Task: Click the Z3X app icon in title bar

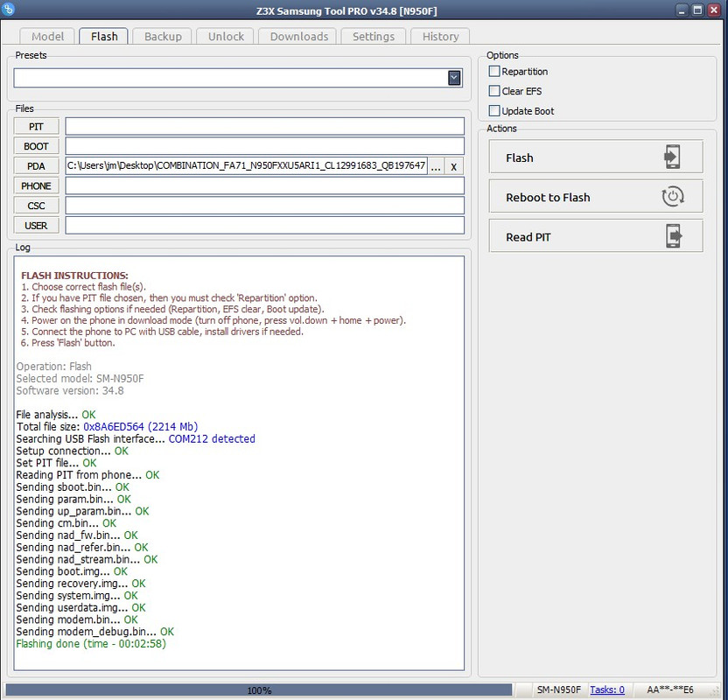Action: (x=8, y=9)
